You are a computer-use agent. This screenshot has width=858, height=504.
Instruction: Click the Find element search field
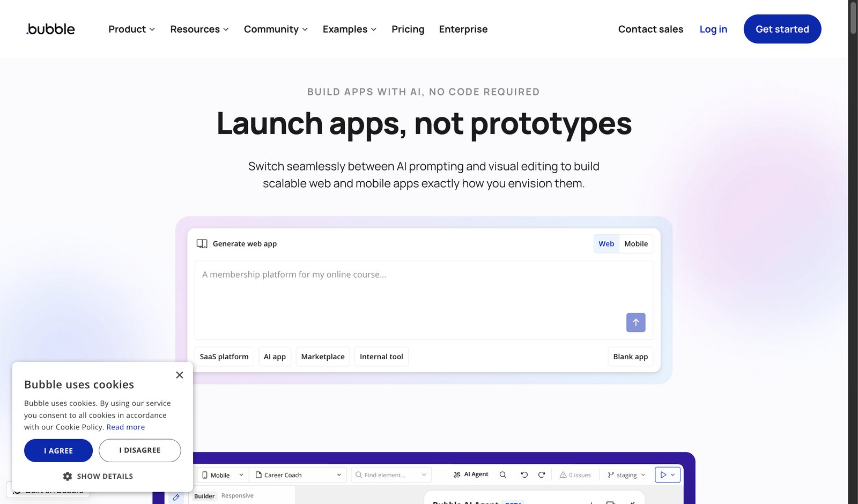pyautogui.click(x=391, y=475)
